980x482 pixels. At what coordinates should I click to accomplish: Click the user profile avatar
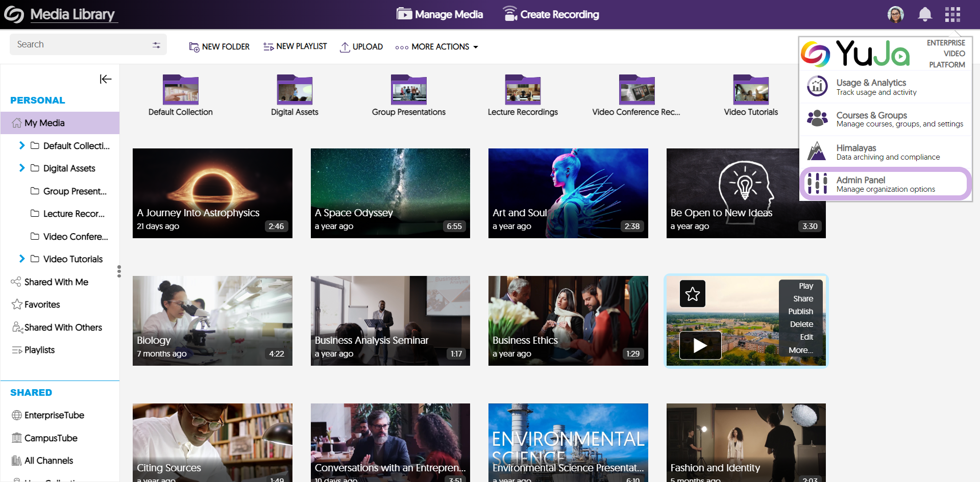pyautogui.click(x=896, y=14)
